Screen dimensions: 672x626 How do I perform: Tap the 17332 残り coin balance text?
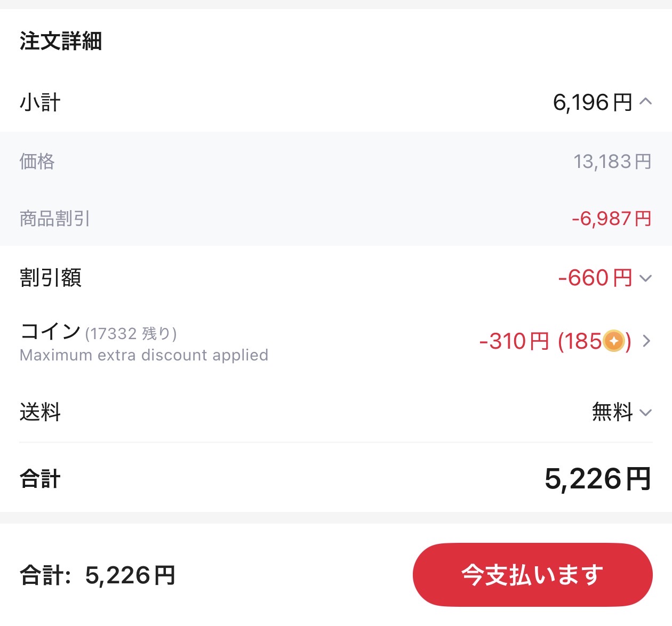coord(131,334)
